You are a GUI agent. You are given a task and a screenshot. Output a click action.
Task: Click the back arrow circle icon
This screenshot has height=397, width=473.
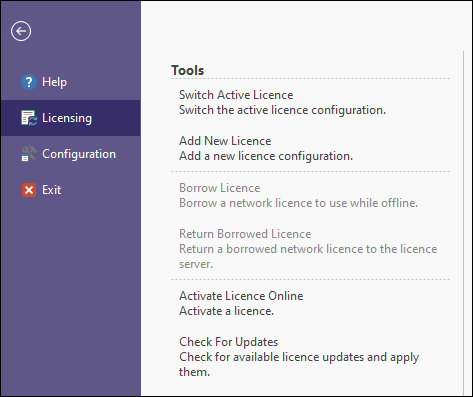click(21, 31)
